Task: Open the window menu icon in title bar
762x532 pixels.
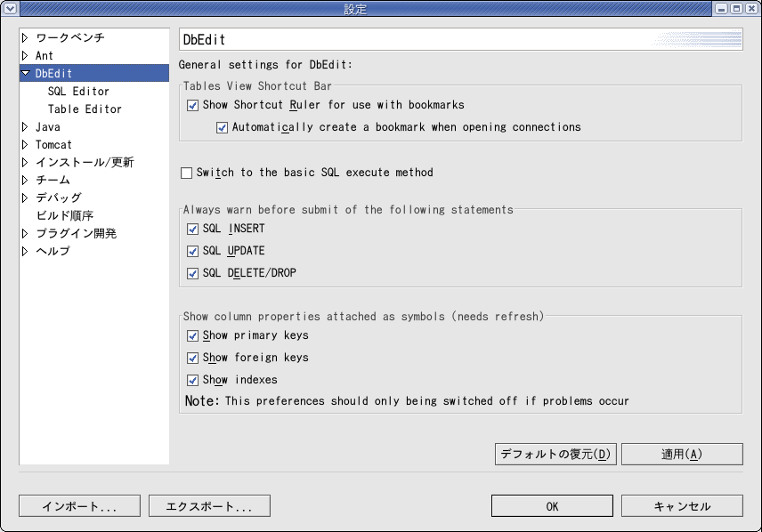Action: (10, 8)
